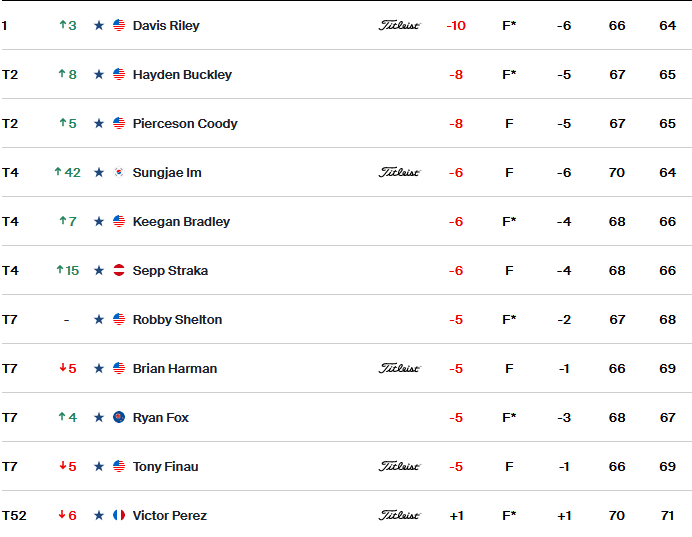
Task: Click the Titleist logo in Brian Harman's row
Action: pyautogui.click(x=399, y=368)
